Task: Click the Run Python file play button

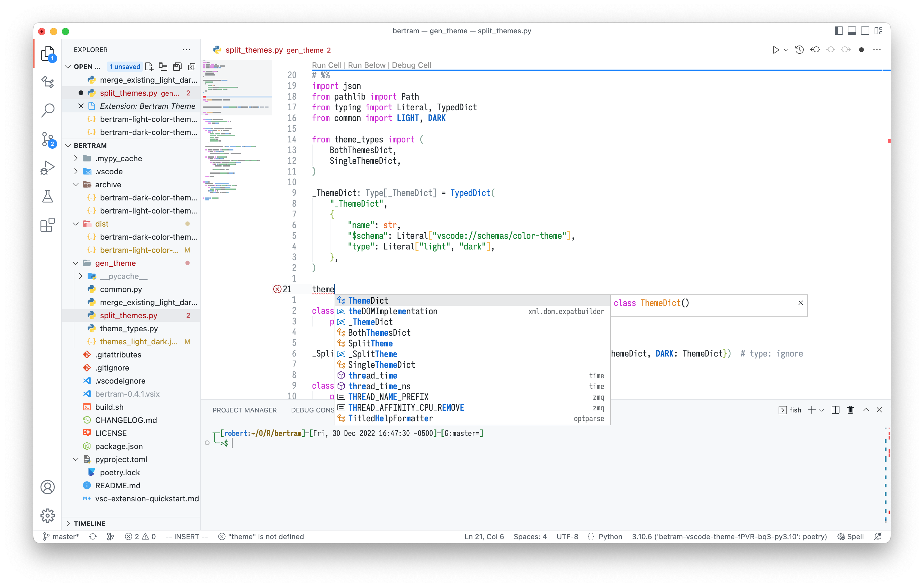Action: click(x=775, y=50)
